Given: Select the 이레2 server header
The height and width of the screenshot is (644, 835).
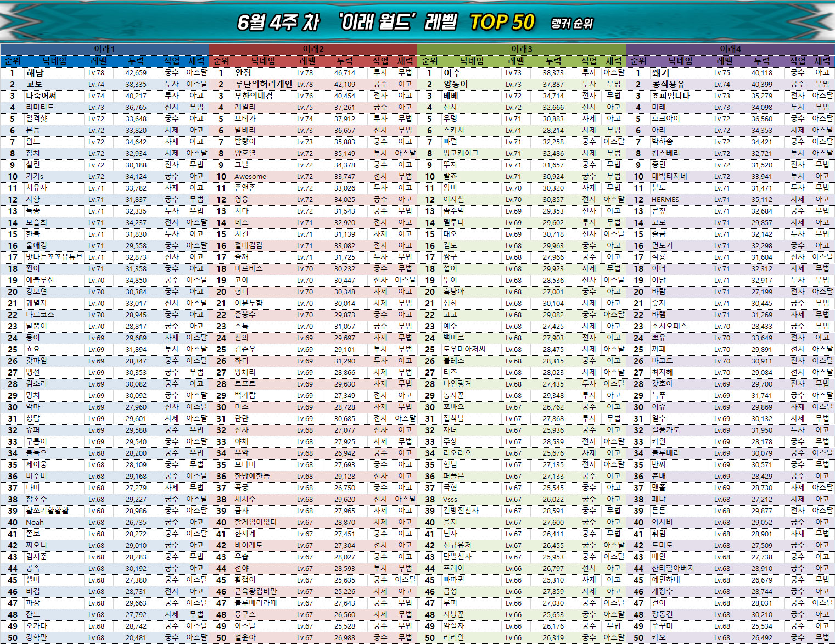Looking at the screenshot, I should [x=313, y=49].
